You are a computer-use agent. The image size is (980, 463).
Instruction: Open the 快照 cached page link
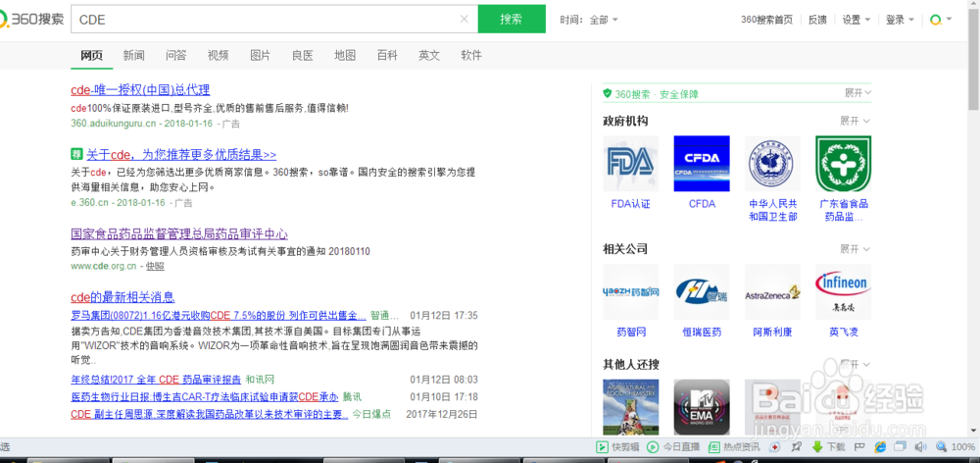155,266
